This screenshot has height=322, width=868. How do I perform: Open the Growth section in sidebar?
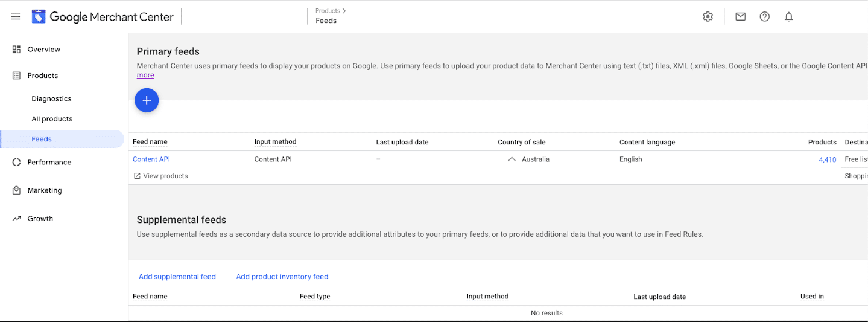(40, 219)
